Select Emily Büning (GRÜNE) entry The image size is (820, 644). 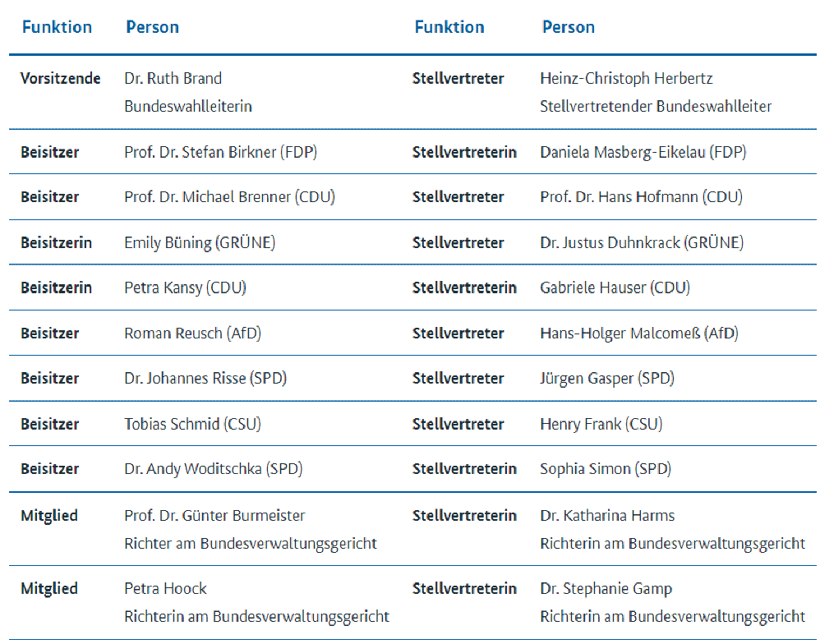tap(200, 242)
